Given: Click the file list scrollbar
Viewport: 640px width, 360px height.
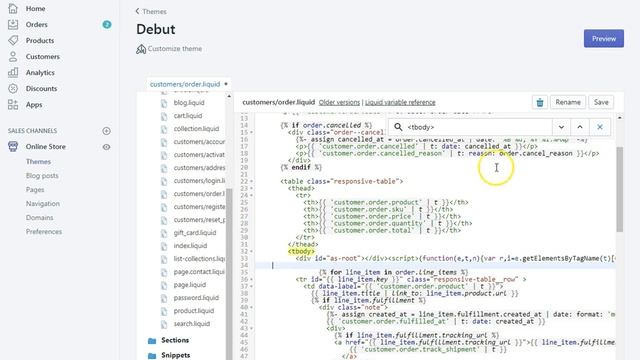Looking at the screenshot, I should tap(229, 273).
